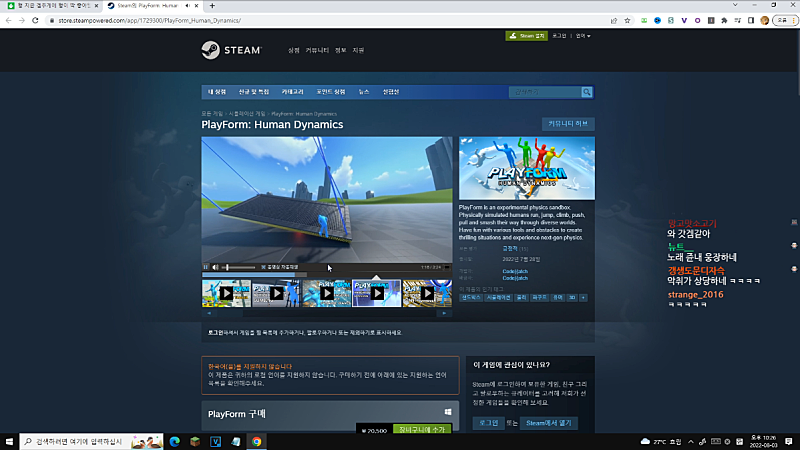Open the 신규 및 특집 tab
The width and height of the screenshot is (800, 450).
254,92
